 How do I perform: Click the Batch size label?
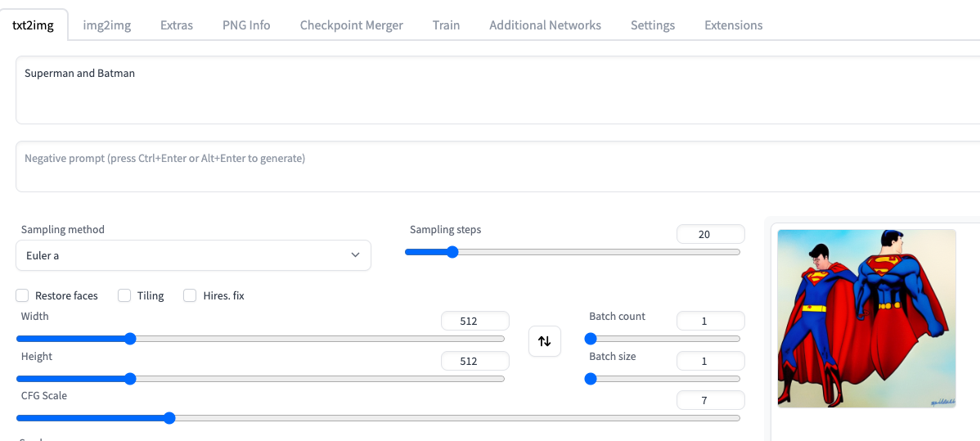click(613, 357)
